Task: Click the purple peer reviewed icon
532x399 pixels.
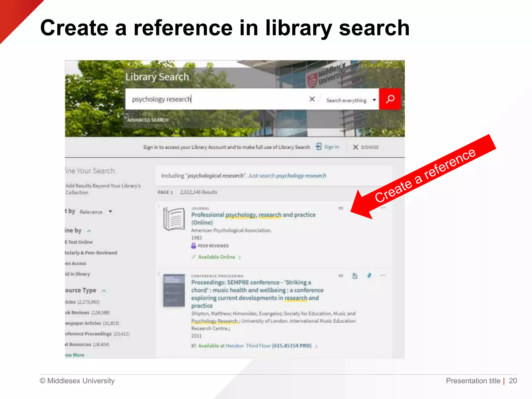Action: (x=194, y=246)
